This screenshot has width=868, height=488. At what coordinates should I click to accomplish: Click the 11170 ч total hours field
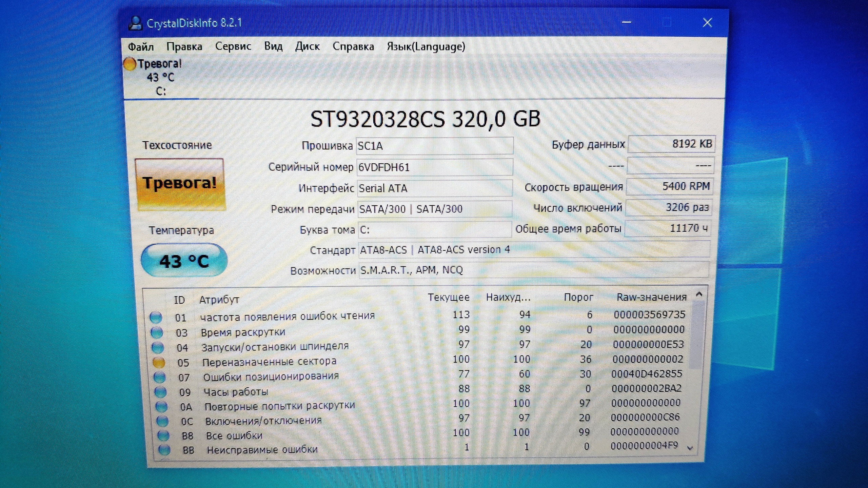[x=668, y=228]
